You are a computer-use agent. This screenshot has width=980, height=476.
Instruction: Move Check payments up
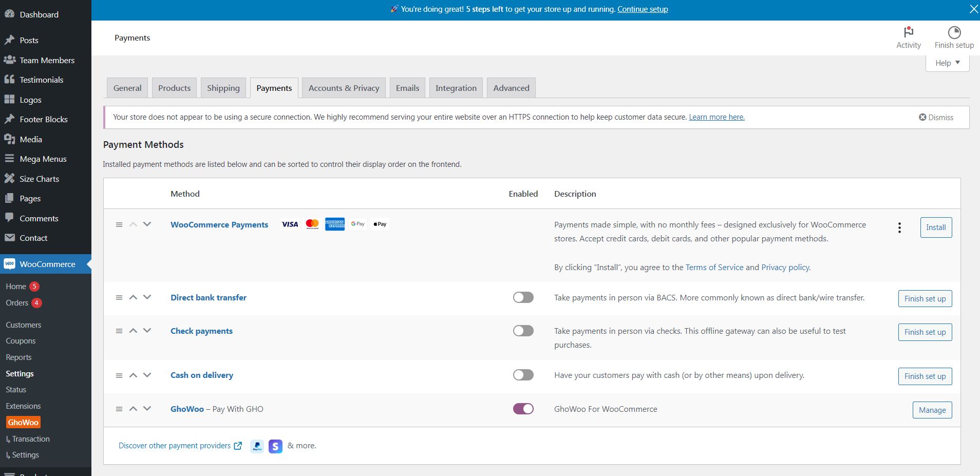pyautogui.click(x=133, y=331)
